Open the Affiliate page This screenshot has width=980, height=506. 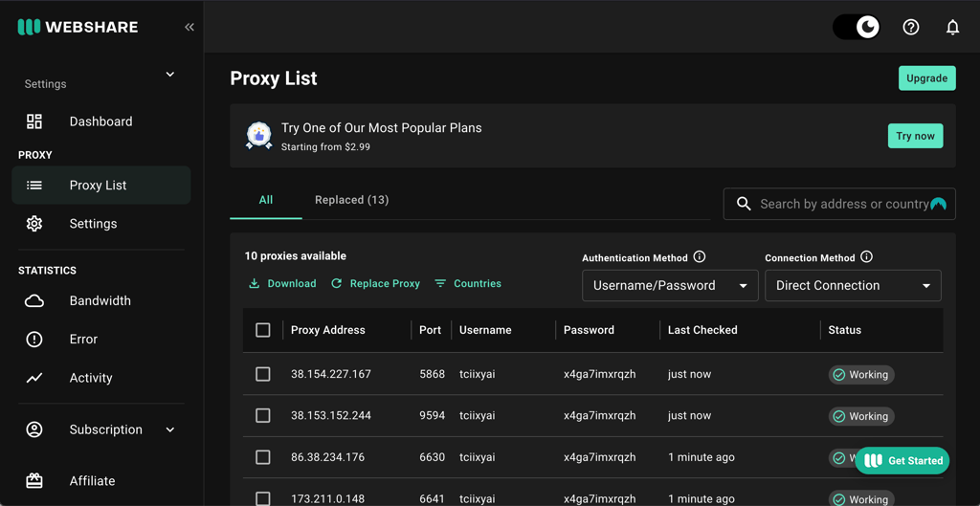click(101, 481)
